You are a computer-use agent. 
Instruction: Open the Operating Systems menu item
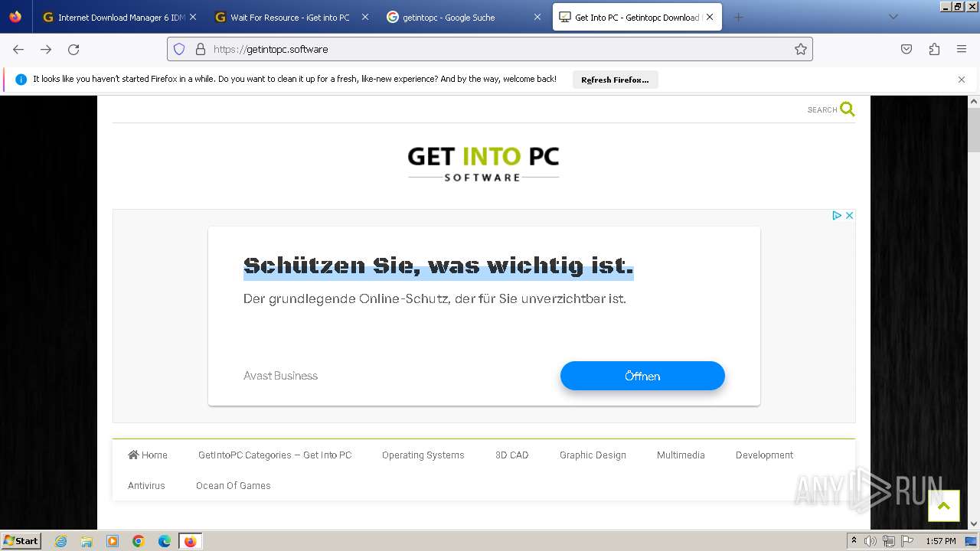[x=423, y=455]
